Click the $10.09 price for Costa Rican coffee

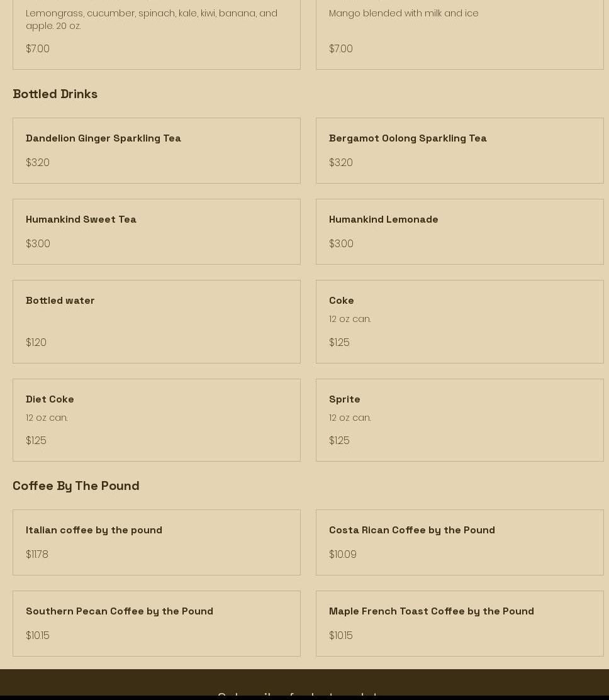tap(343, 555)
